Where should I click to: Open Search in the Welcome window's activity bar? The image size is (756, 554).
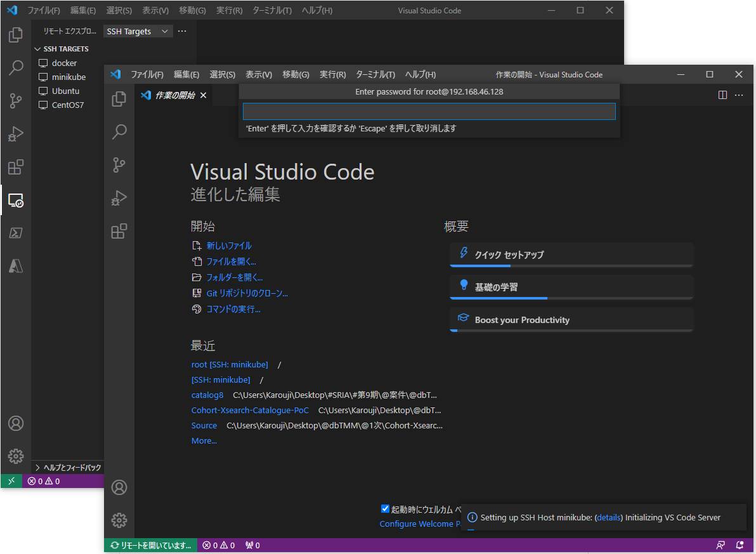click(119, 132)
